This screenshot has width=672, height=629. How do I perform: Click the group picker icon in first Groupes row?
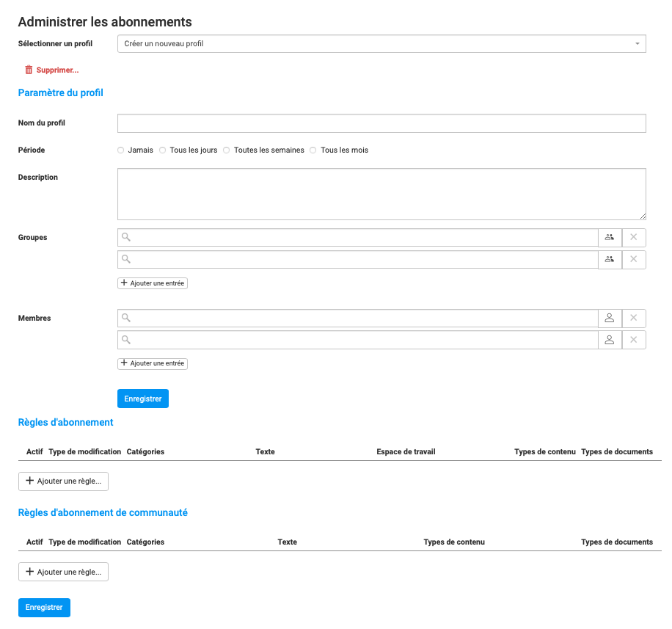(610, 237)
